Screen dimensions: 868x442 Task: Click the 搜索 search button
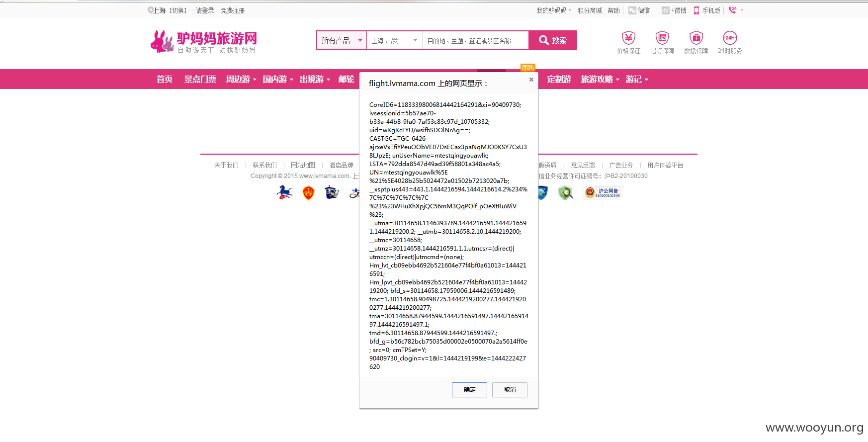point(553,40)
